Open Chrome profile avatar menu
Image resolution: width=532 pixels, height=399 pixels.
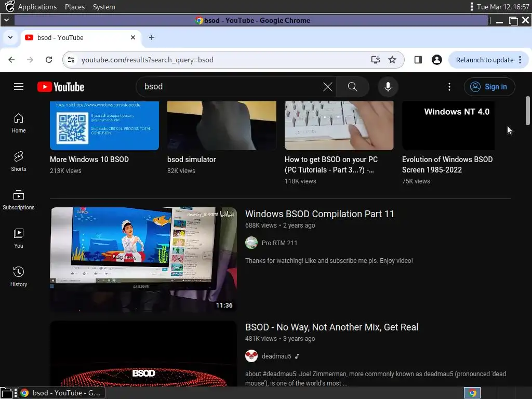[436, 60]
